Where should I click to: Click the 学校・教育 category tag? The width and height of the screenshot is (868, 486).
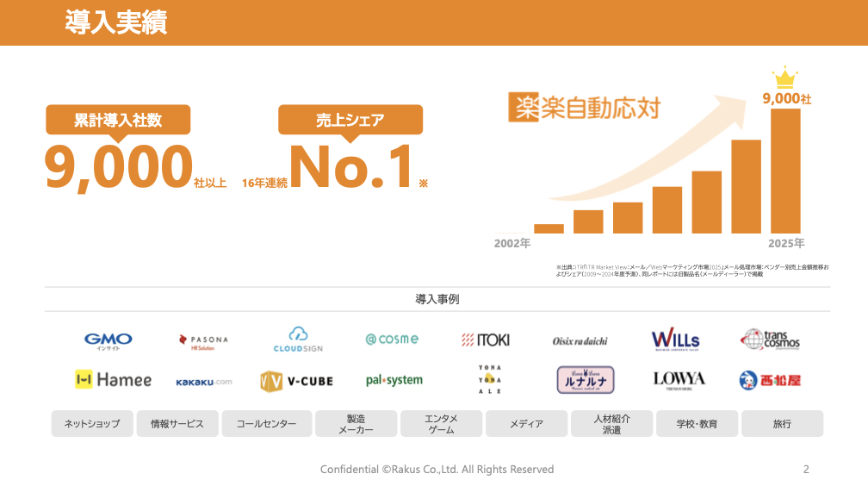697,423
